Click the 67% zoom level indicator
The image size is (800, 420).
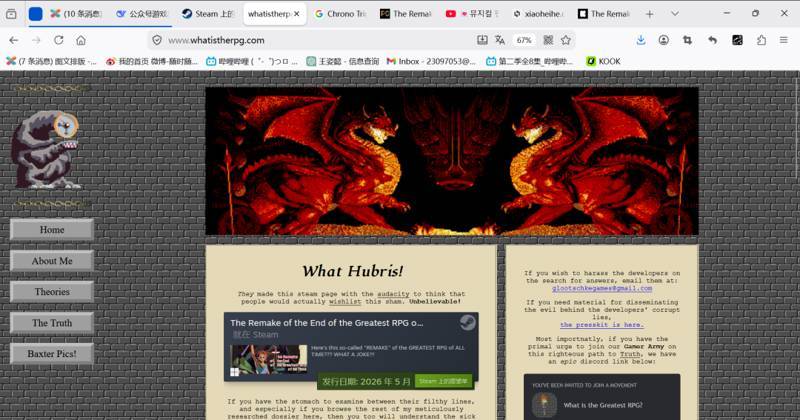[523, 40]
